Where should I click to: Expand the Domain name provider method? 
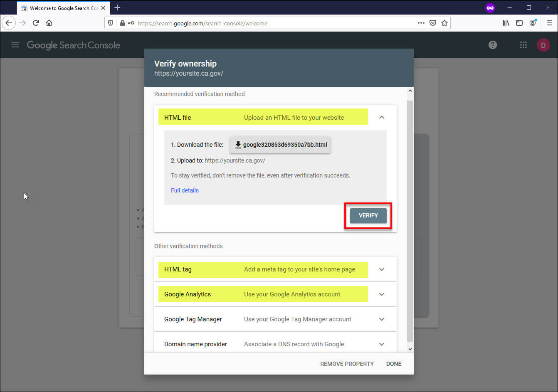(382, 344)
